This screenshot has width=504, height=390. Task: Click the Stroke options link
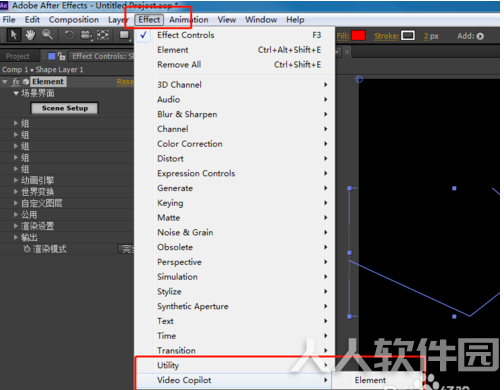[386, 36]
